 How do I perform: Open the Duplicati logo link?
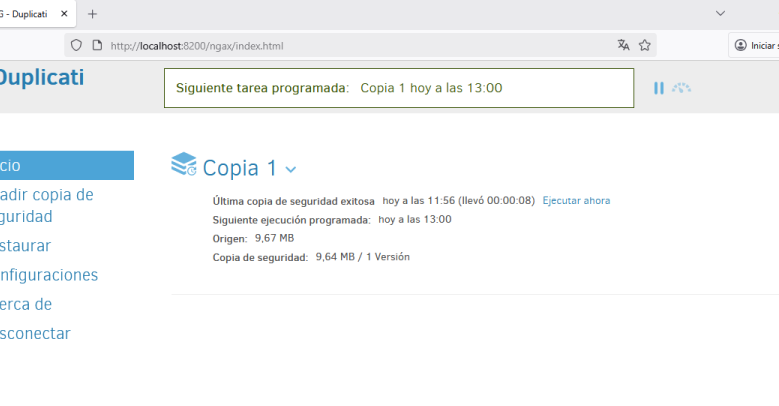[x=42, y=78]
